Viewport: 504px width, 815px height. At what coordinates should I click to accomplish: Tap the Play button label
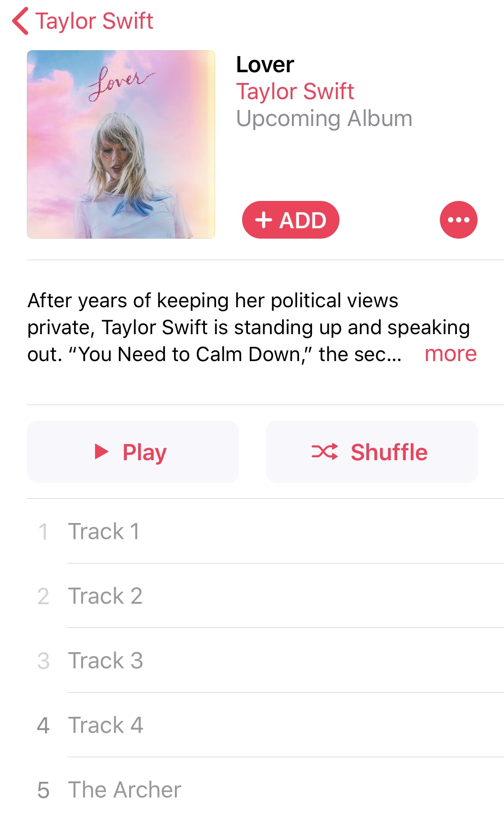(144, 453)
